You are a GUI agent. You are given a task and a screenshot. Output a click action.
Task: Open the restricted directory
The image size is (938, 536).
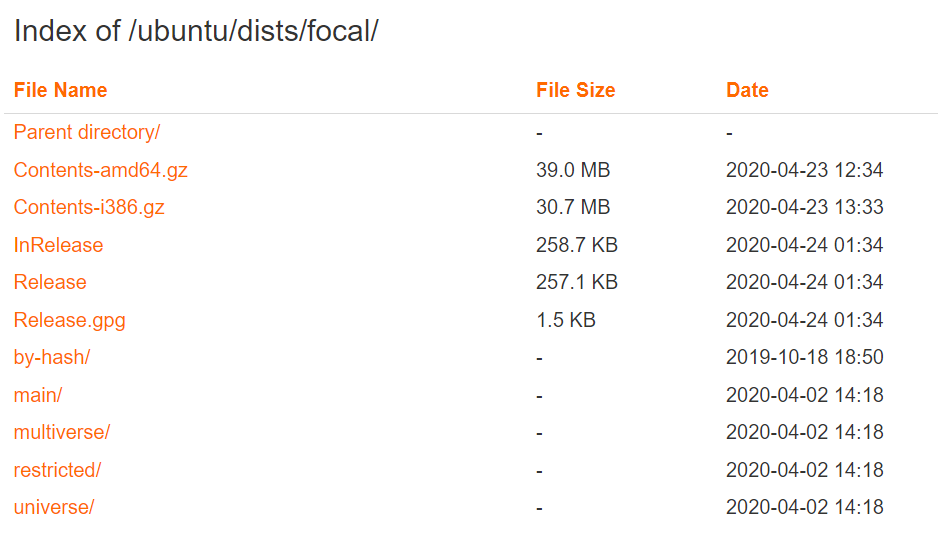coord(57,470)
